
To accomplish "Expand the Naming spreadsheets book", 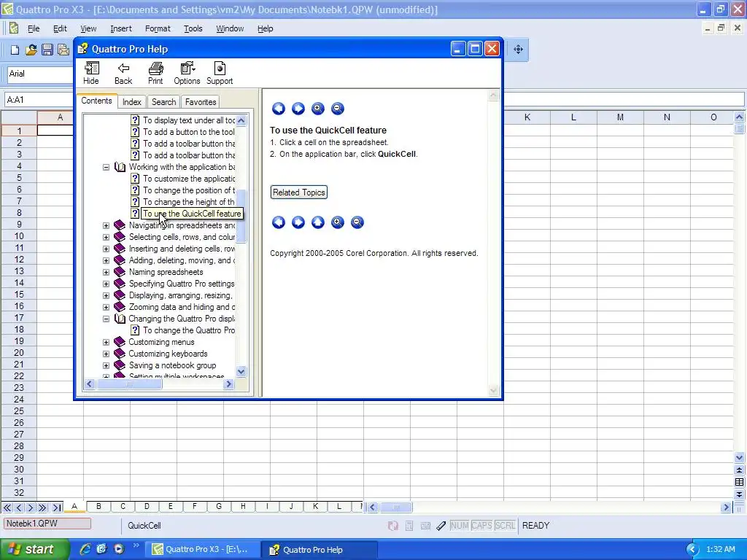I will tap(107, 273).
